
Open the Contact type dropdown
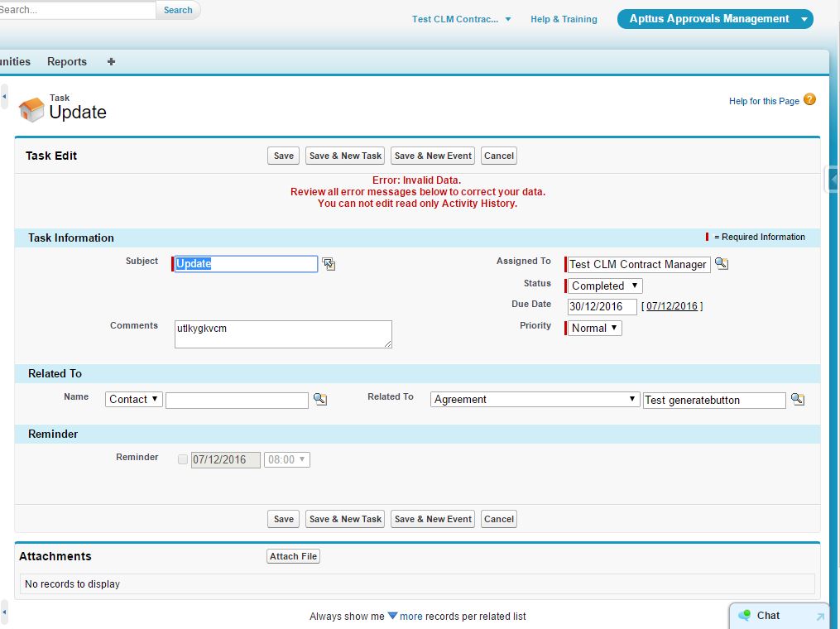coord(134,399)
